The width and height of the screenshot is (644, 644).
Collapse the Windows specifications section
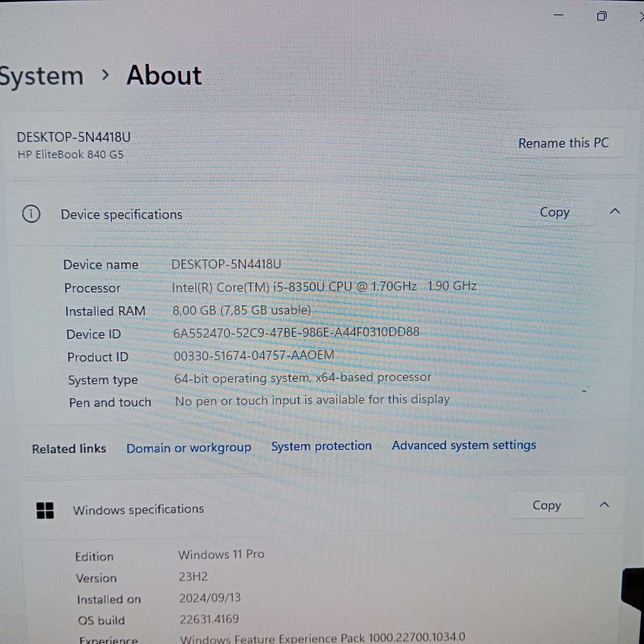point(604,504)
